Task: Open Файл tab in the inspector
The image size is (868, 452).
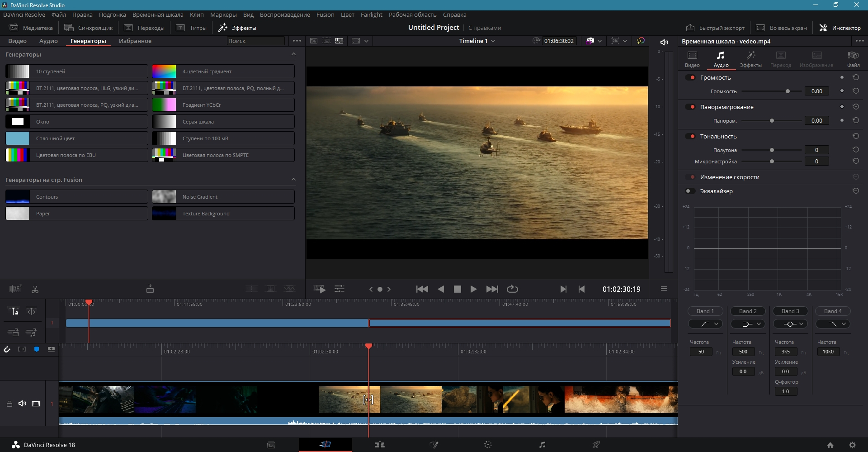Action: (x=853, y=59)
